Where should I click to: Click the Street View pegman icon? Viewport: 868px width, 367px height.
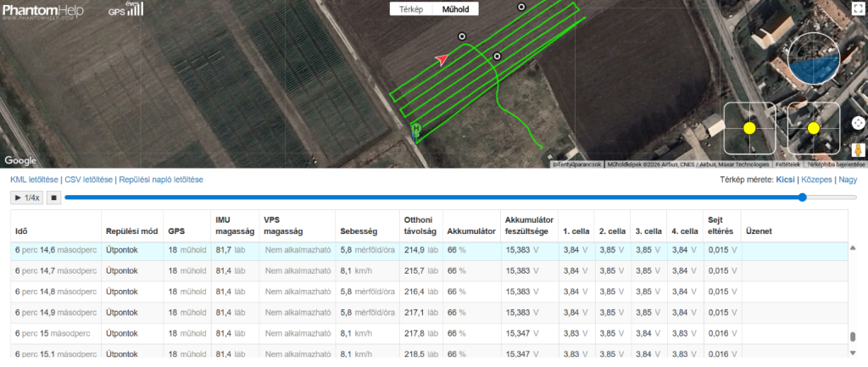(858, 150)
